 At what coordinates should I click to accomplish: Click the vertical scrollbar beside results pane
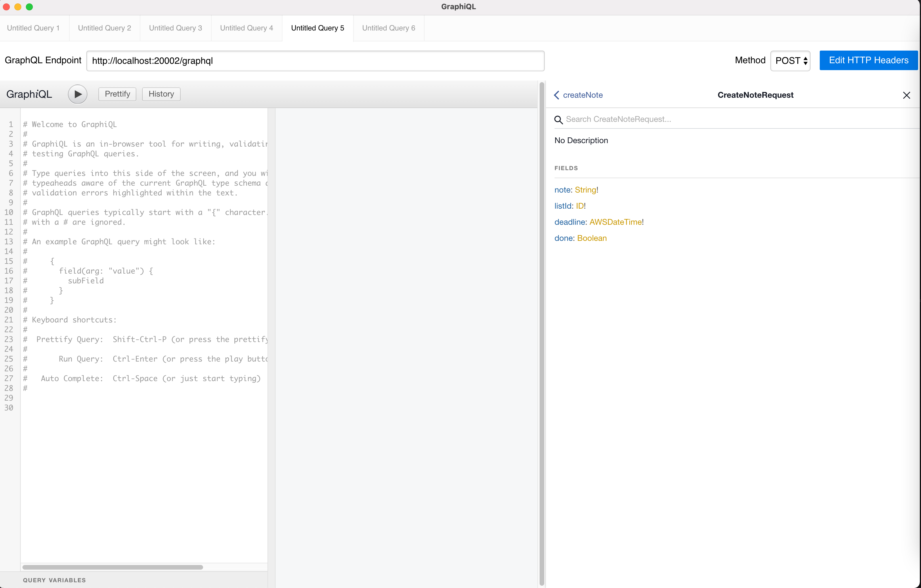click(542, 334)
